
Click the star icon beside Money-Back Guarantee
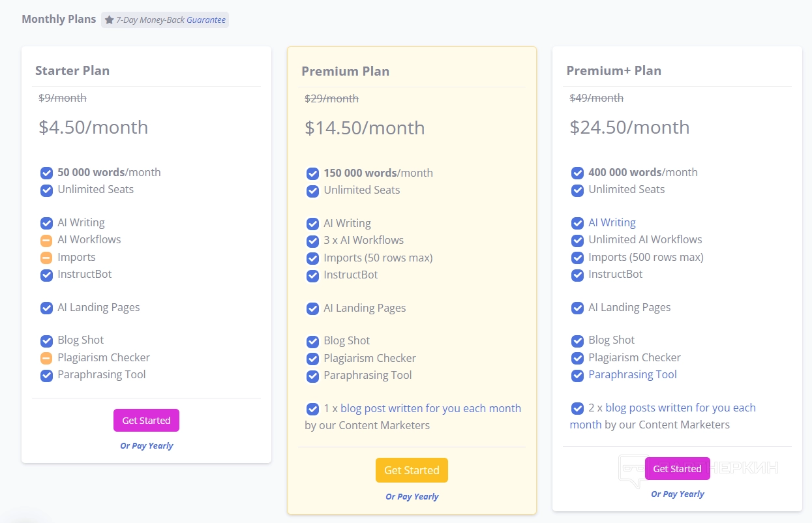coord(110,20)
